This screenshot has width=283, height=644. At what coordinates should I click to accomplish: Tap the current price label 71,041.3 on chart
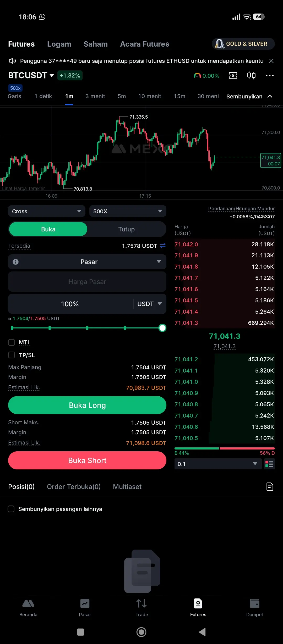tap(270, 160)
